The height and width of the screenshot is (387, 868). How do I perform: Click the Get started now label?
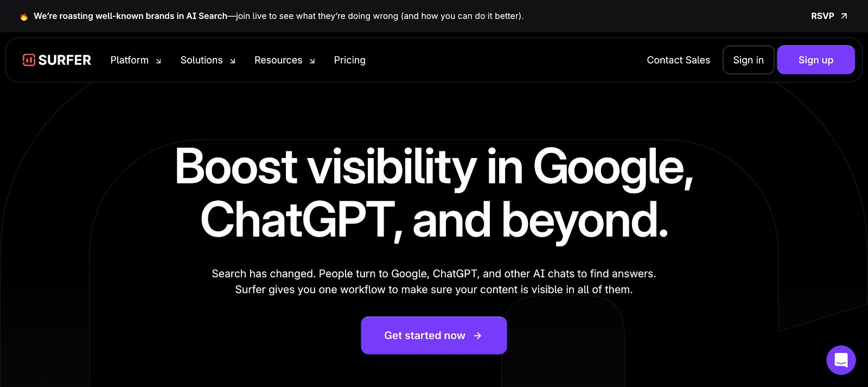[x=424, y=336]
